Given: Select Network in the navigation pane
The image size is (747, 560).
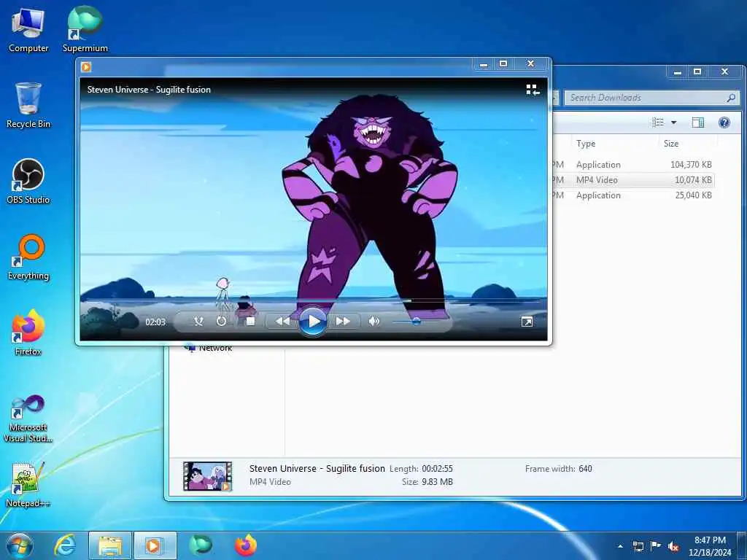Looking at the screenshot, I should pyautogui.click(x=208, y=348).
